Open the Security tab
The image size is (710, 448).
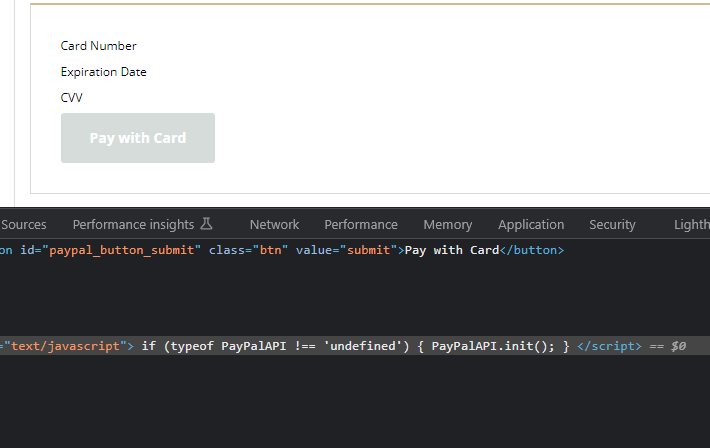pyautogui.click(x=612, y=225)
